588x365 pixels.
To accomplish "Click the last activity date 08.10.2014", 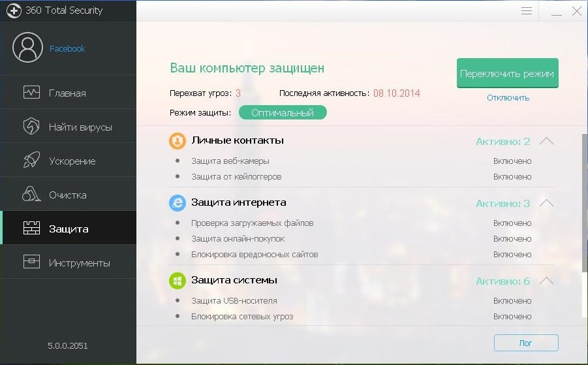I will 397,93.
